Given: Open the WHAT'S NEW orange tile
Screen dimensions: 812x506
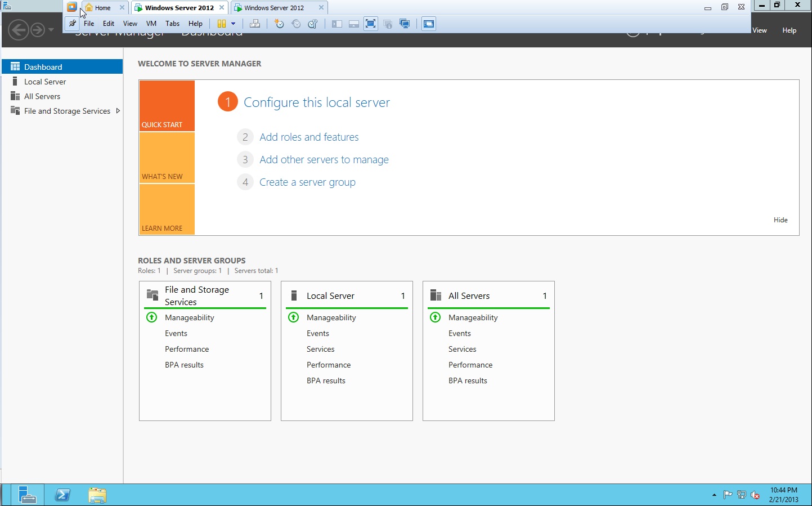Looking at the screenshot, I should click(x=167, y=158).
